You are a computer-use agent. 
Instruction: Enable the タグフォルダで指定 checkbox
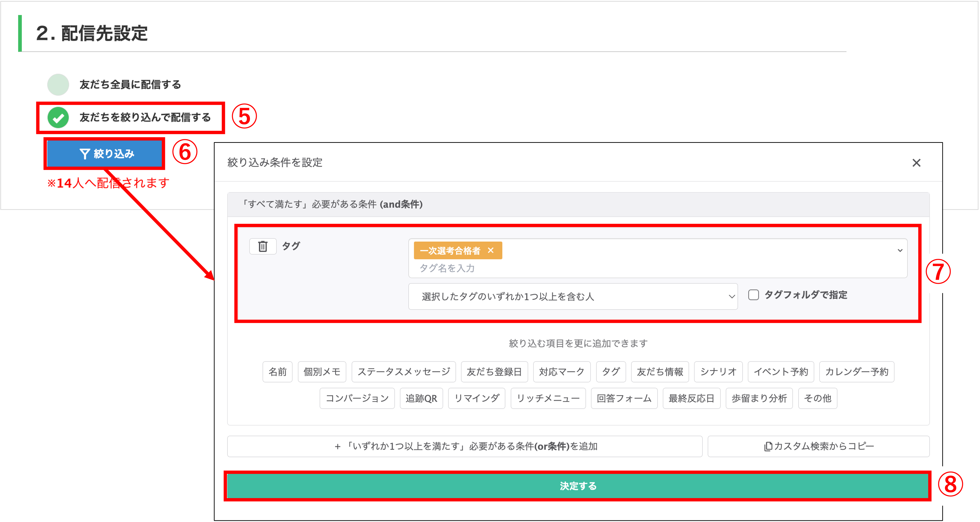tap(753, 295)
